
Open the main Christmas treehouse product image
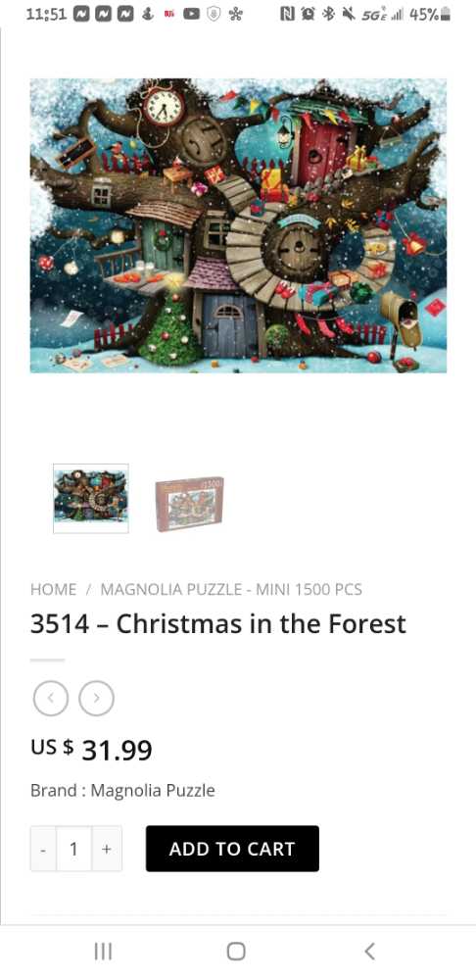point(238,225)
